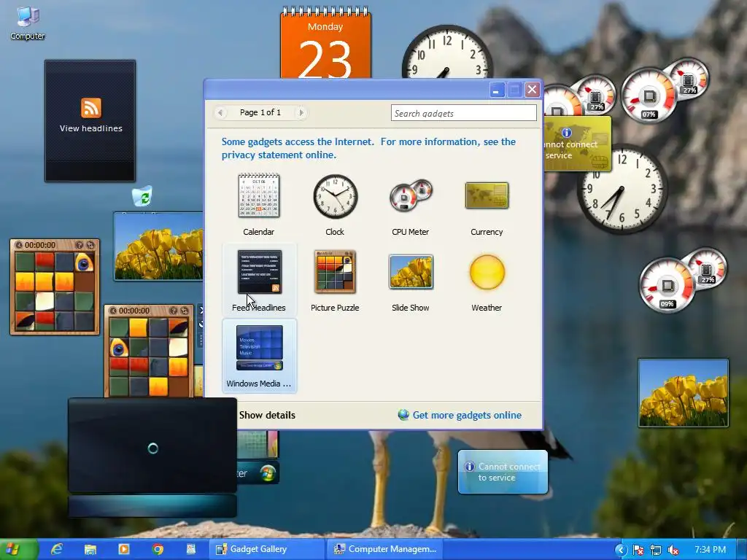Click the orange Monday 23 calendar gadget
The height and width of the screenshot is (560, 747).
point(325,44)
